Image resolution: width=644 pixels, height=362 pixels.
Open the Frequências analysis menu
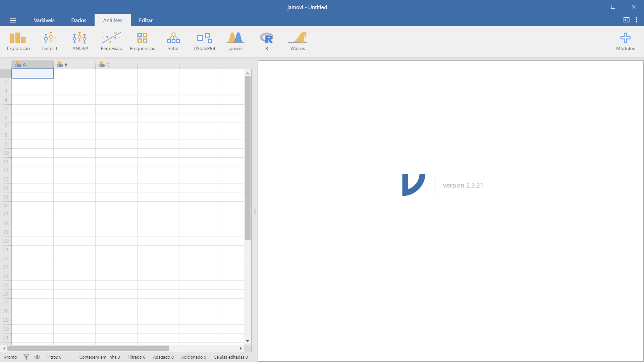(x=142, y=42)
